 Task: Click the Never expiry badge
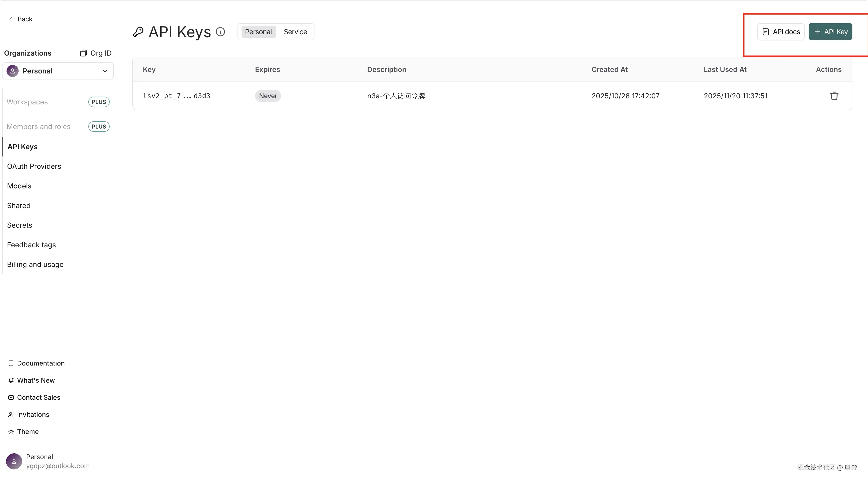click(268, 96)
